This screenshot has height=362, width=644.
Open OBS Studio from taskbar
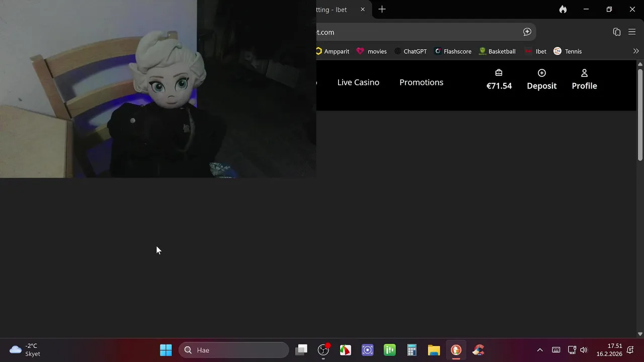(324, 350)
